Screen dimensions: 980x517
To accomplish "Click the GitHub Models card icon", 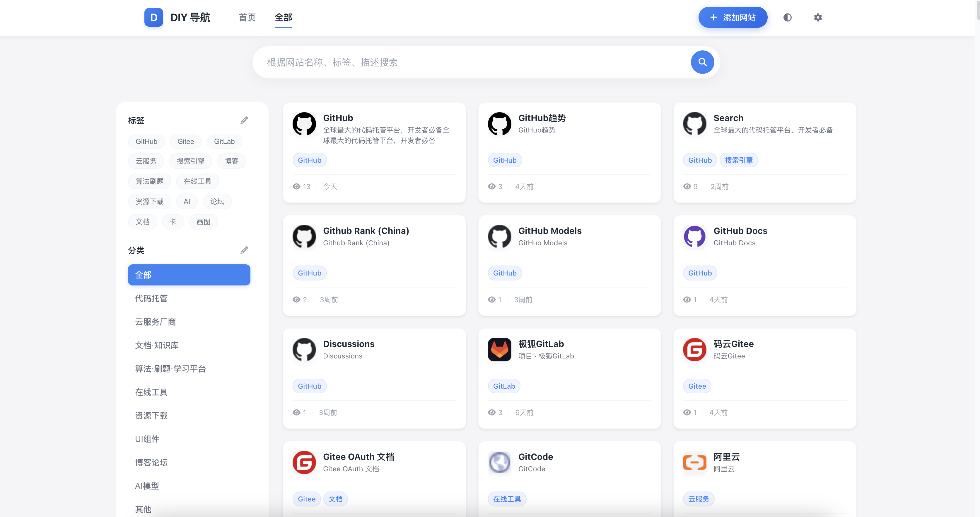I will click(x=499, y=237).
